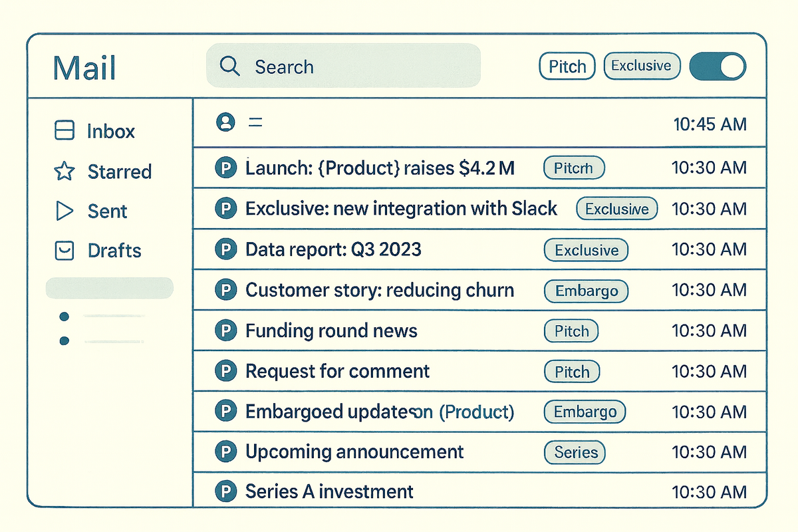Click P avatar beside Embargoed update email
This screenshot has width=798, height=532.
click(226, 412)
